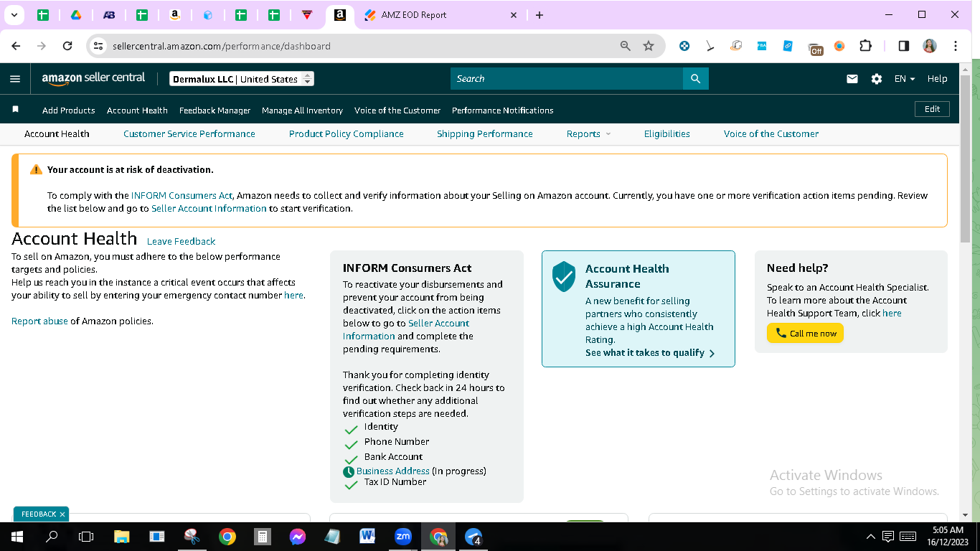Open a new browser tab
The width and height of the screenshot is (980, 551).
pos(540,15)
